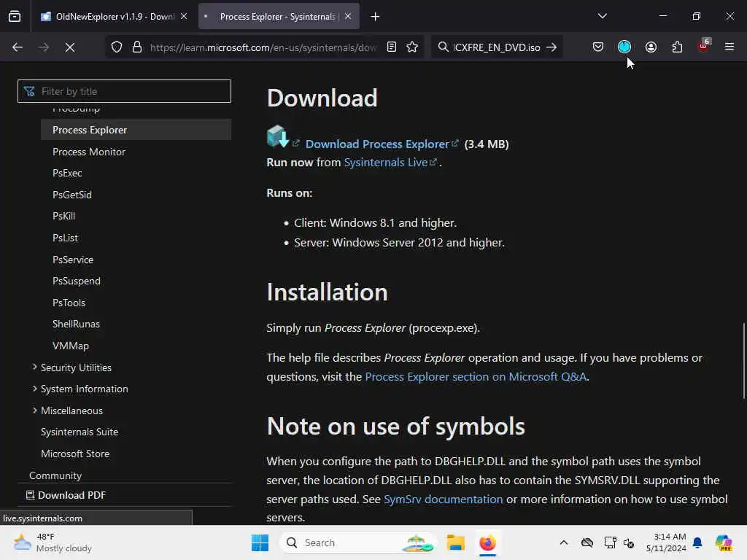Bookmark this page with star icon

412,47
